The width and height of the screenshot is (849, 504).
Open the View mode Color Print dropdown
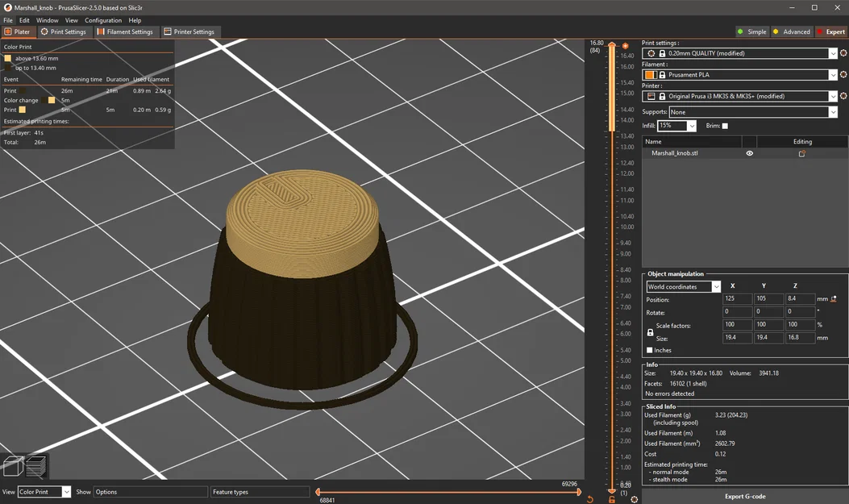pyautogui.click(x=65, y=492)
